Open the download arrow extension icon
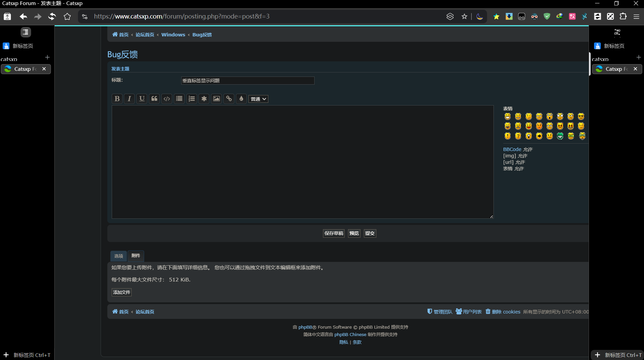Screen dimensions: 644x360 pyautogui.click(x=509, y=17)
